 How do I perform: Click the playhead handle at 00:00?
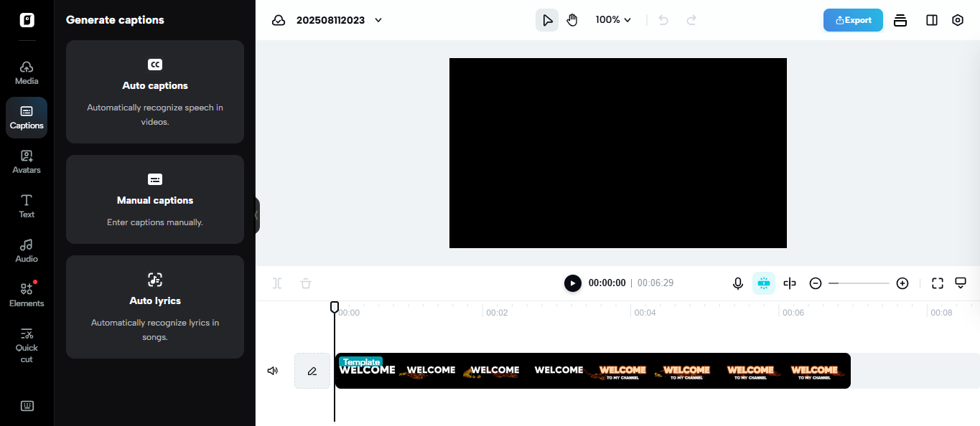pos(335,307)
